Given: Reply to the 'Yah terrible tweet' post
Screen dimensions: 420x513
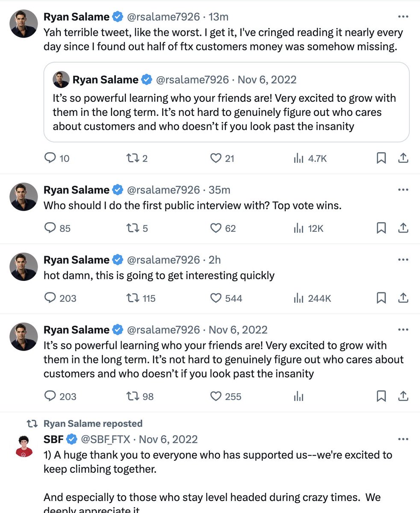Looking at the screenshot, I should tap(50, 159).
